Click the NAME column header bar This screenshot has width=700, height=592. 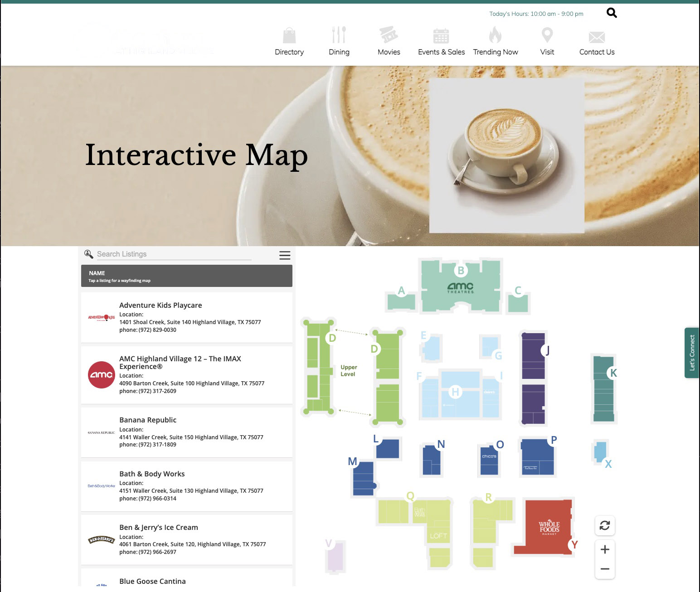(x=187, y=276)
